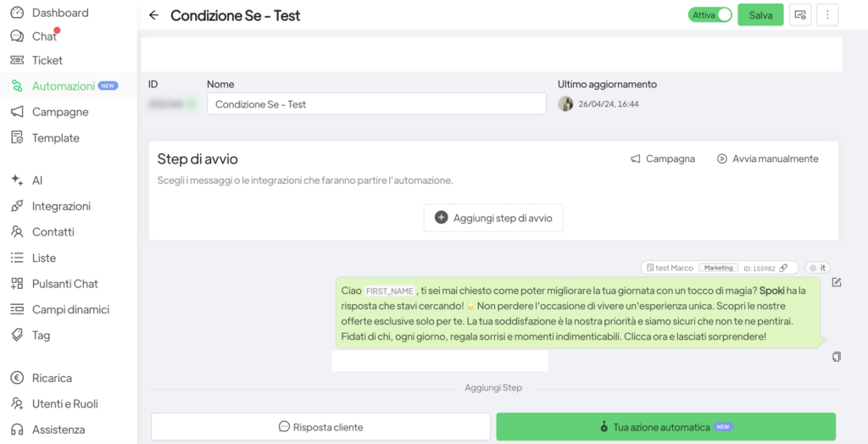Click the icon button next to Salva
The image size is (868, 444).
click(799, 15)
